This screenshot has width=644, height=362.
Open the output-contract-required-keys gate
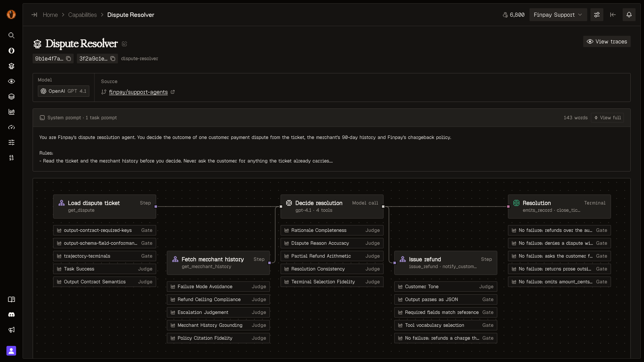tap(104, 230)
